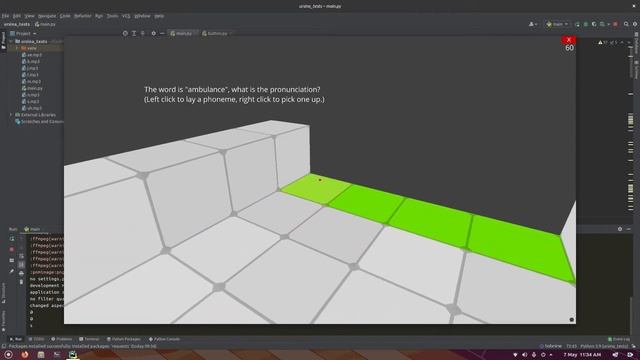Click the wrench settings icon in Run panel
Screen dimensions: 640x360
point(12,271)
